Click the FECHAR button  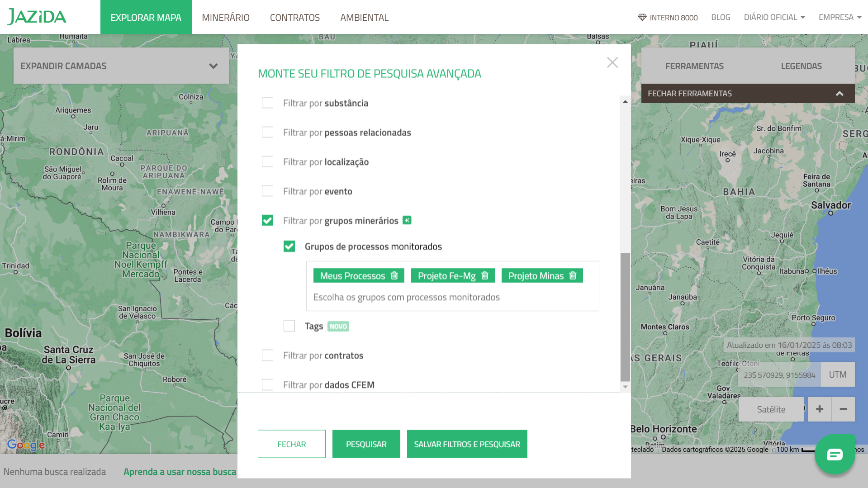292,444
